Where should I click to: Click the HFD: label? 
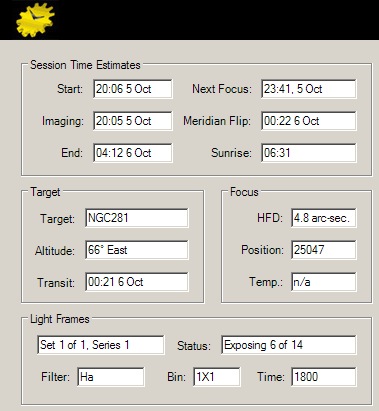(270, 218)
